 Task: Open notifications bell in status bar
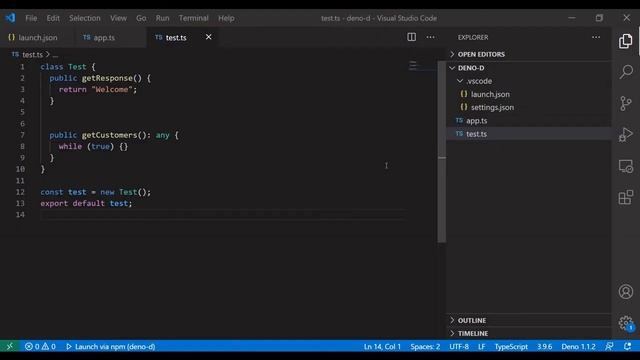click(627, 347)
